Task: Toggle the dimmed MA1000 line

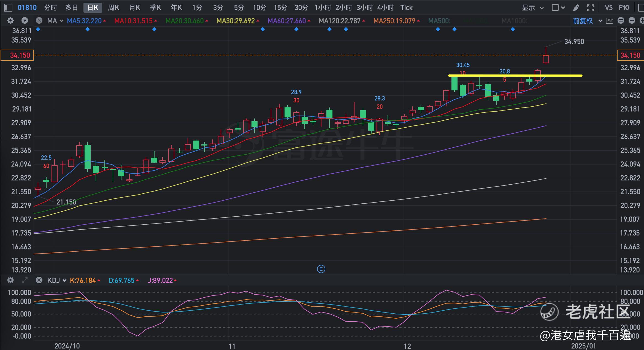Action: pos(514,21)
